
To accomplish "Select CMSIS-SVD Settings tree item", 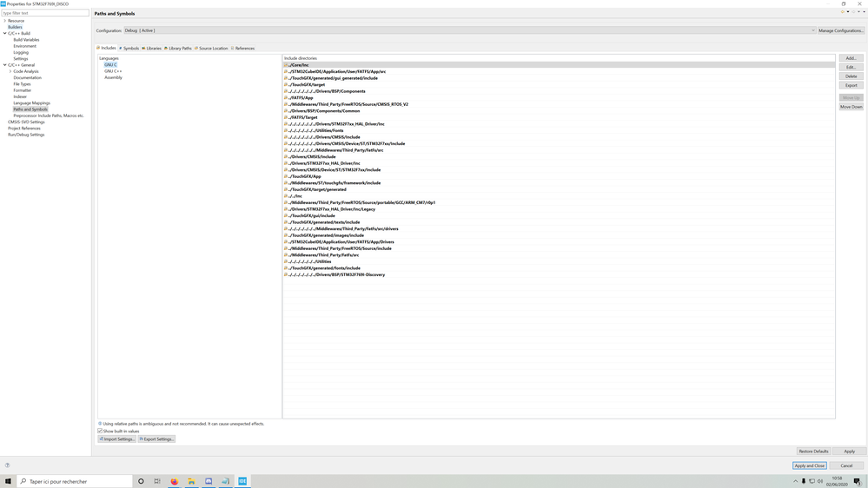I will tap(26, 122).
